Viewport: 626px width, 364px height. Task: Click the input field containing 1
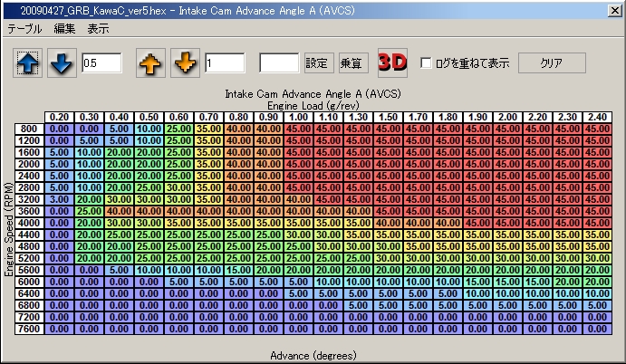pyautogui.click(x=224, y=63)
